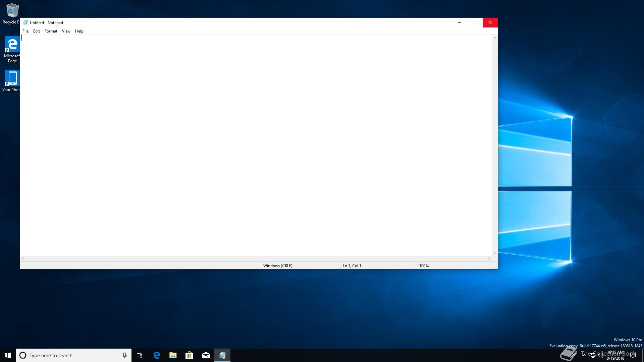Launch Microsoft Edge from the taskbar

pos(157,355)
